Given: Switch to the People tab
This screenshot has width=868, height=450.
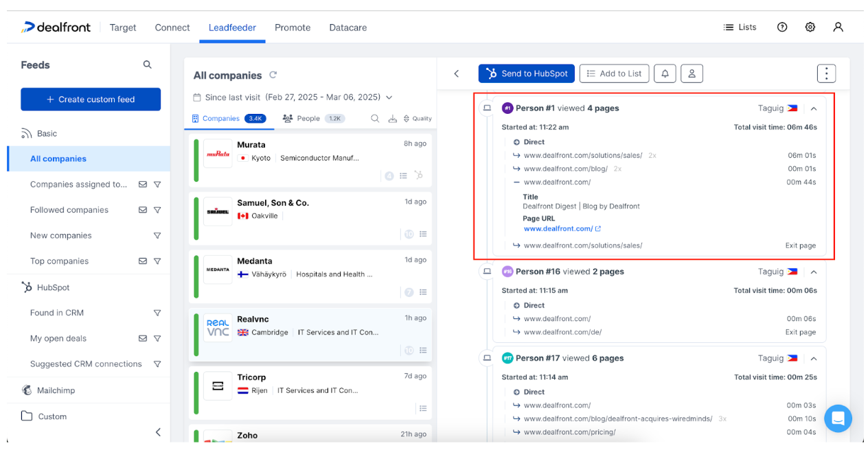Looking at the screenshot, I should click(313, 119).
